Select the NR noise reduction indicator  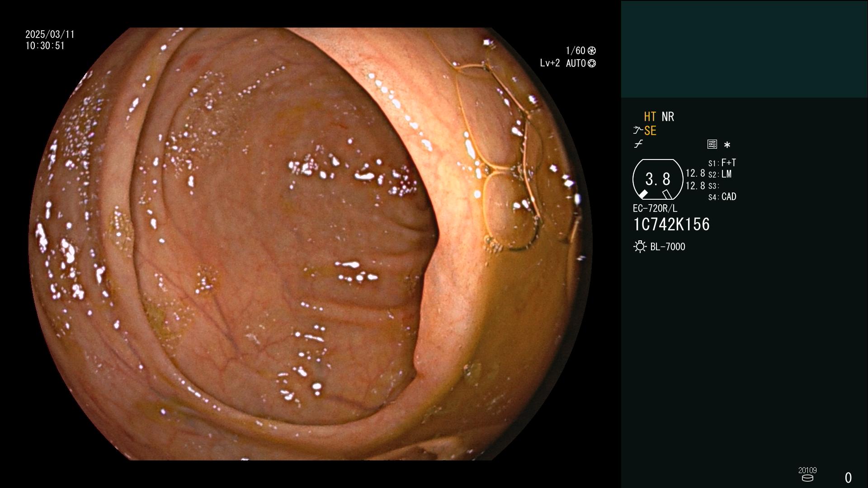coord(668,117)
